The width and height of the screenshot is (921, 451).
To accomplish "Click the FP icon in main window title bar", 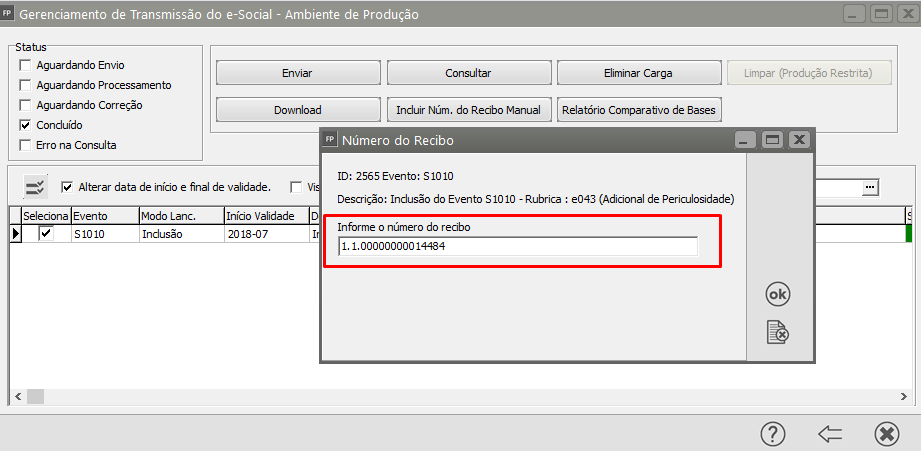I will click(x=8, y=14).
